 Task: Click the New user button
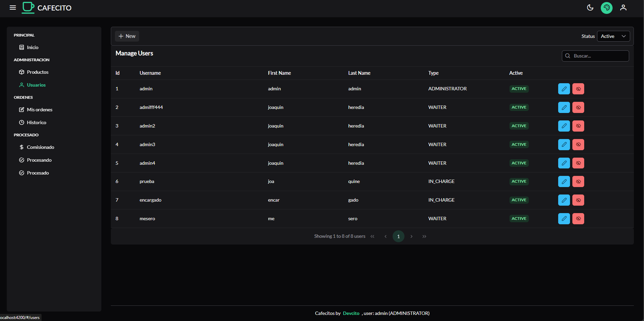(127, 36)
